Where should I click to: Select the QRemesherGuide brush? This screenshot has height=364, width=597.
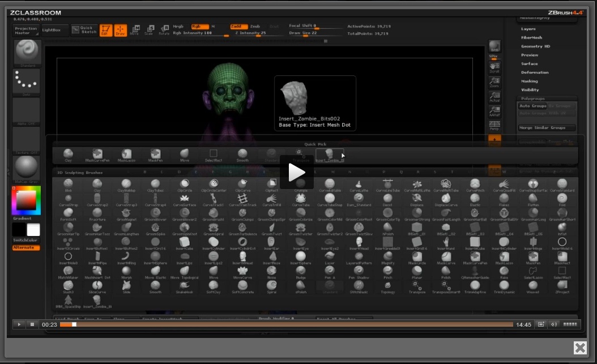475,272
